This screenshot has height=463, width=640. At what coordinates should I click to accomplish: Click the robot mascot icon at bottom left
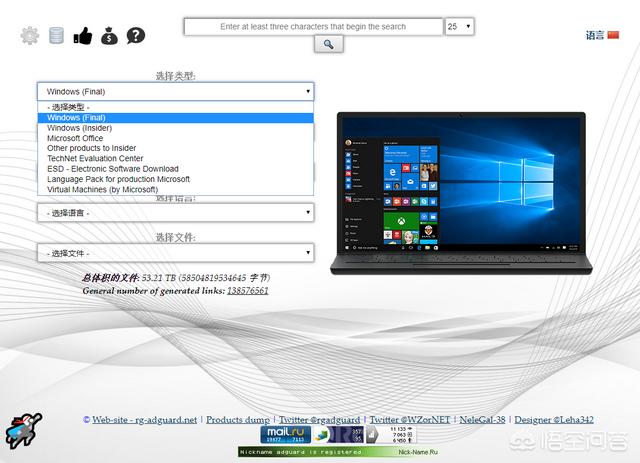[x=23, y=431]
